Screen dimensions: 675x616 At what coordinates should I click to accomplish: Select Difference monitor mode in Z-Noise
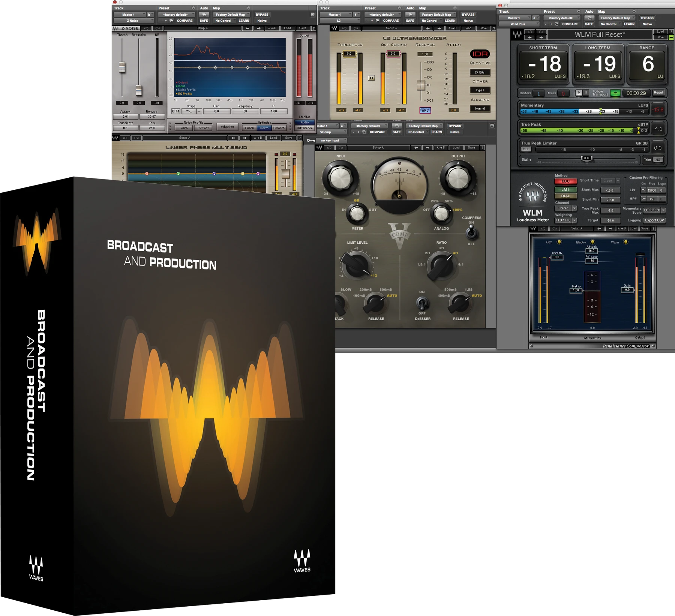tap(304, 128)
